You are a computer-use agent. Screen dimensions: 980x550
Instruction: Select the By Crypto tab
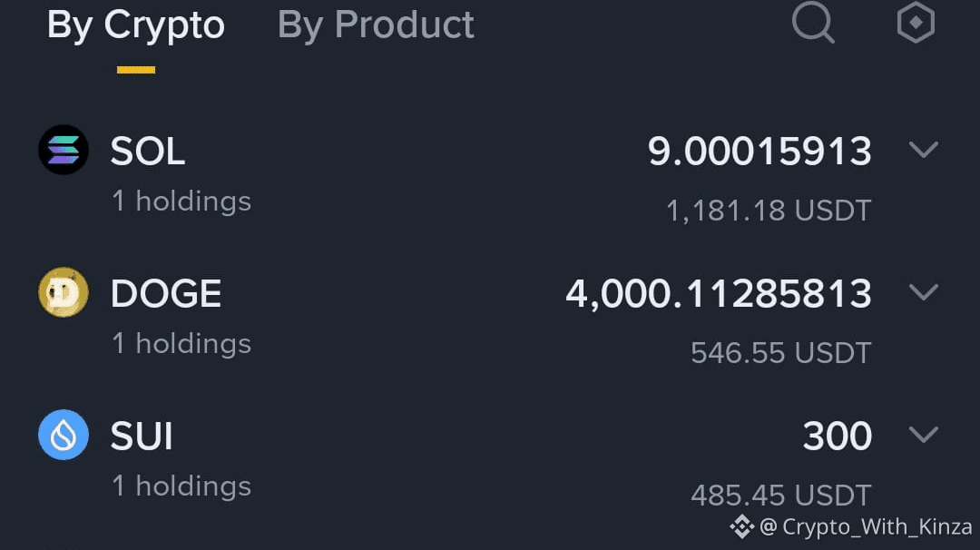click(135, 26)
